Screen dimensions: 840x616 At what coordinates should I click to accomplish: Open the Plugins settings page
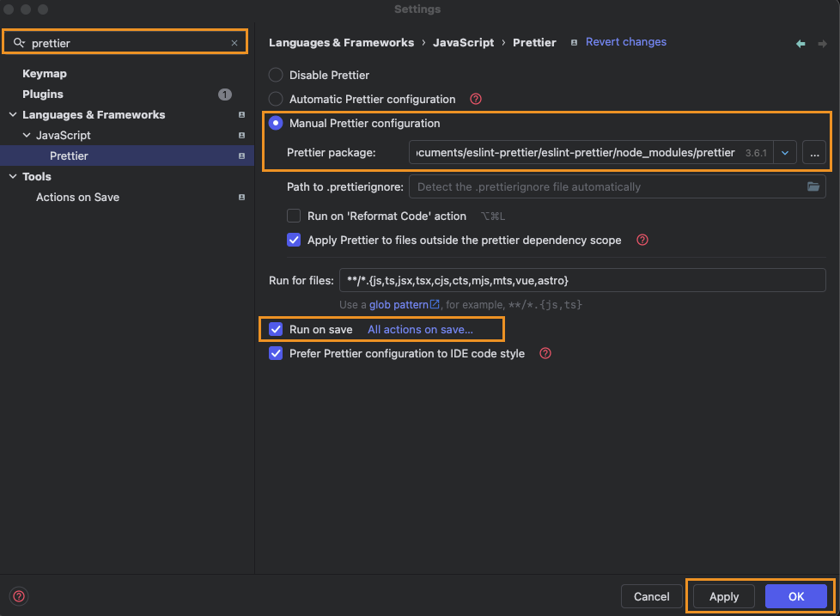click(43, 95)
